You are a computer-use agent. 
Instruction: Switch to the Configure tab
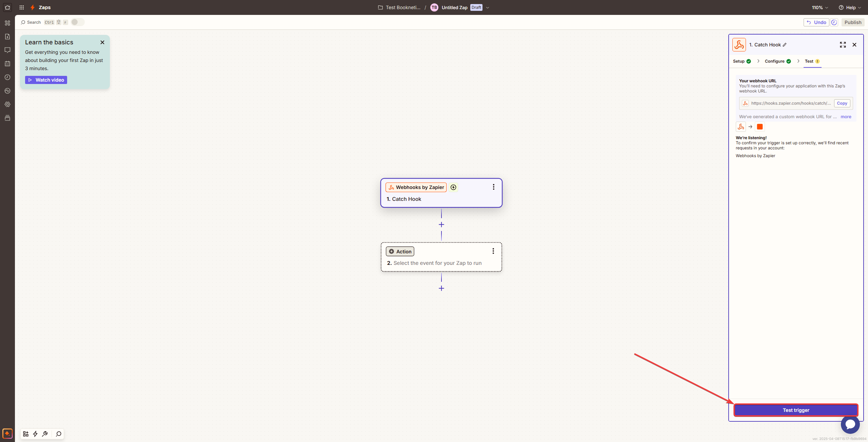point(778,61)
